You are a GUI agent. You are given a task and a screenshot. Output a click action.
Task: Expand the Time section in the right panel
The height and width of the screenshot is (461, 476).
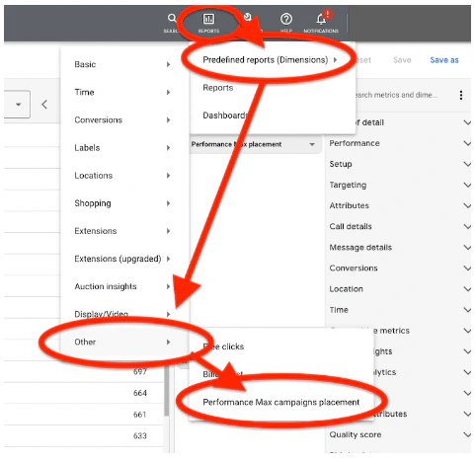pyautogui.click(x=400, y=310)
